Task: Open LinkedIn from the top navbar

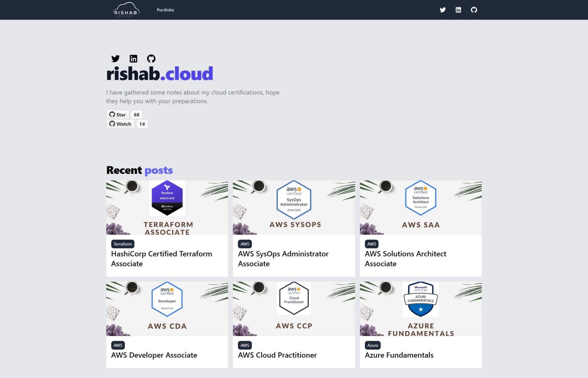Action: [x=458, y=10]
